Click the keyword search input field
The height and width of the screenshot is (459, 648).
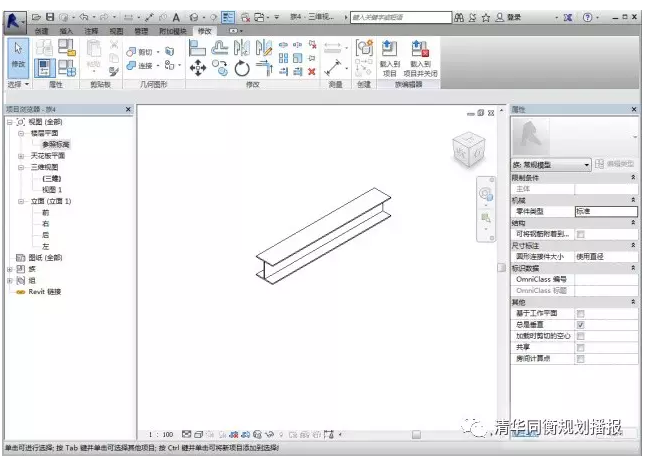click(x=401, y=17)
